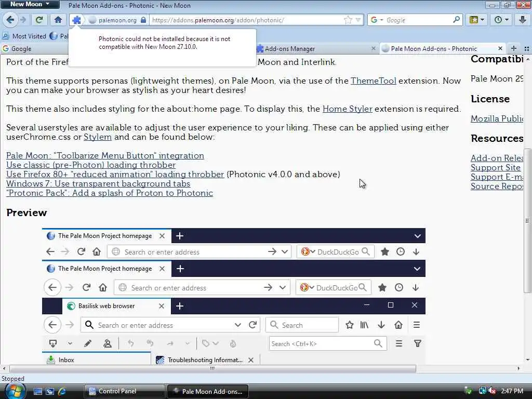Reload the current page
Viewport: 532px width, 399px height.
tap(39, 20)
